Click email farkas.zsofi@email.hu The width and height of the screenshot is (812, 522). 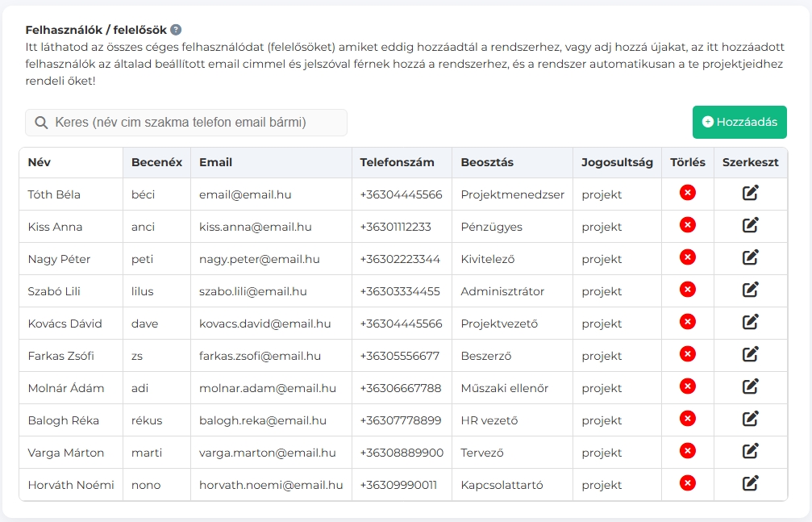click(260, 356)
